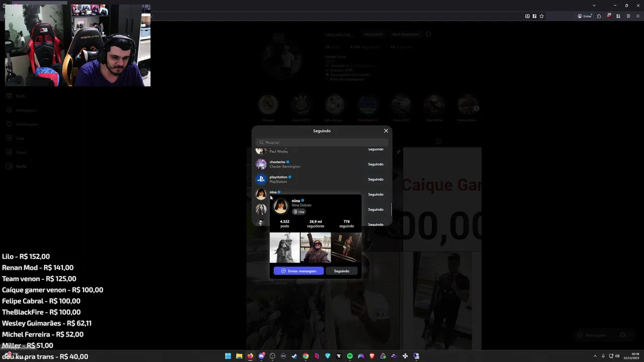Screen dimensions: 644x362
Task: Click the Seguindo dialog list scrollbar
Action: 391,209
